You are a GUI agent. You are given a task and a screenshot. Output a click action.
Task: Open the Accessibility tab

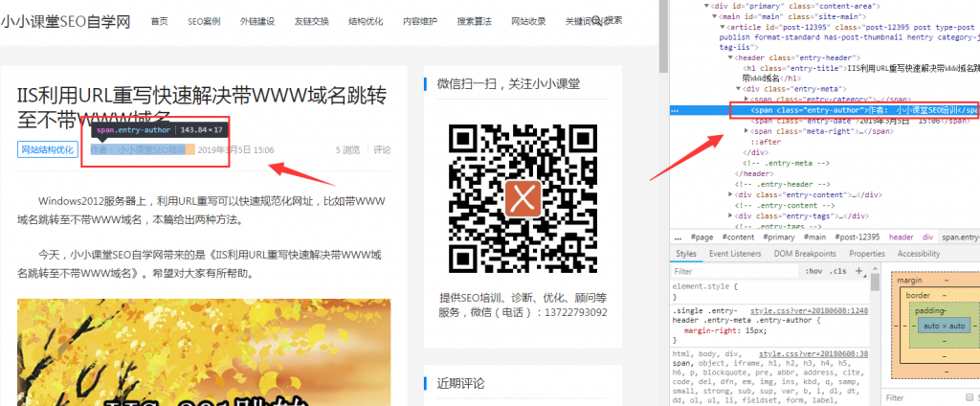click(x=918, y=254)
